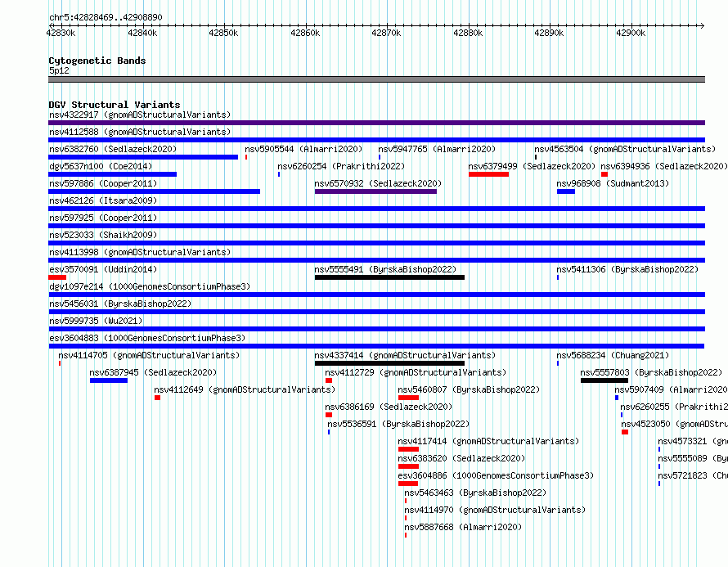
Task: Click the blue nsv6387945 variant bar
Action: pyautogui.click(x=109, y=380)
